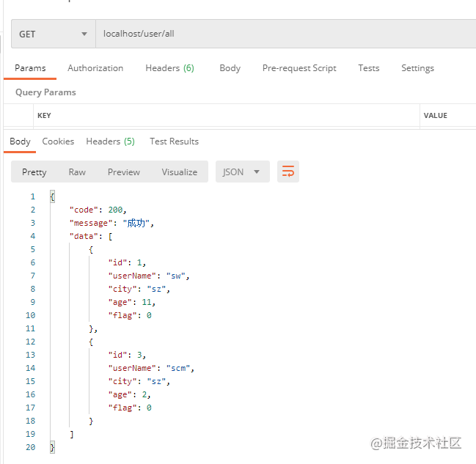The image size is (476, 464).
Task: Click the wrap lines icon
Action: point(288,172)
